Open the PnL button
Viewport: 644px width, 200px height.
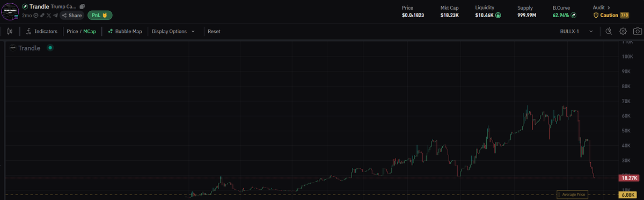100,15
